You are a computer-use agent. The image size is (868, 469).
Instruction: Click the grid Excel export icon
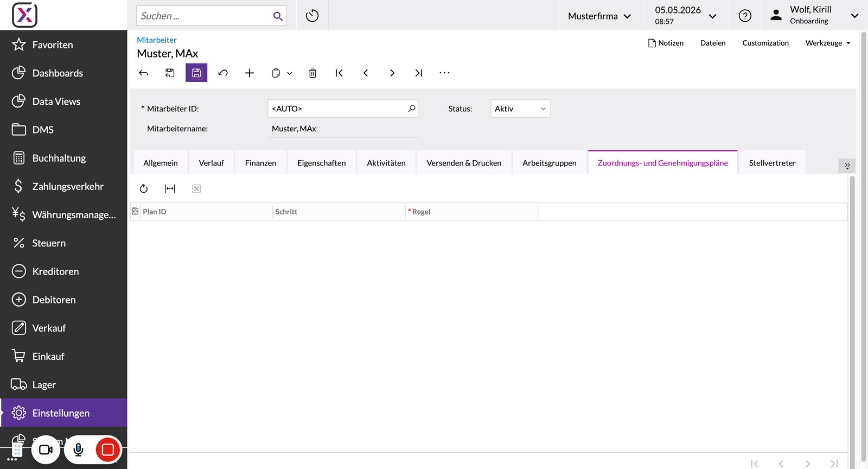pyautogui.click(x=196, y=188)
